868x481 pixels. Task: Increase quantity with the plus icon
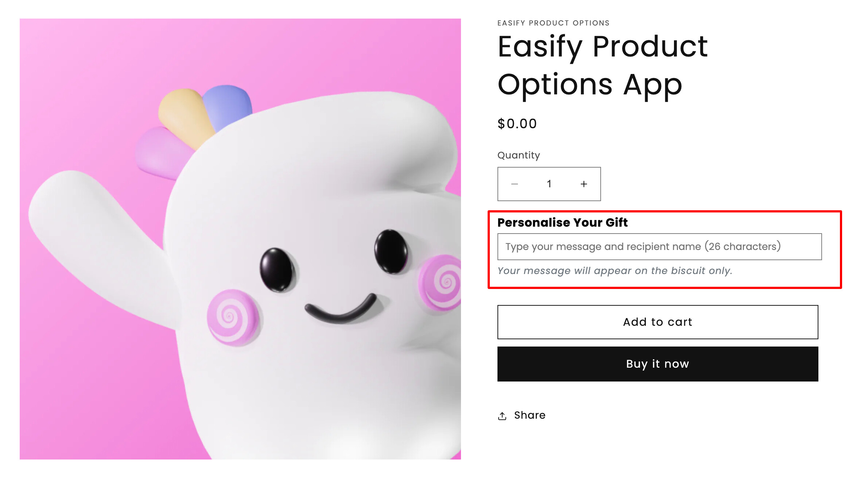584,184
